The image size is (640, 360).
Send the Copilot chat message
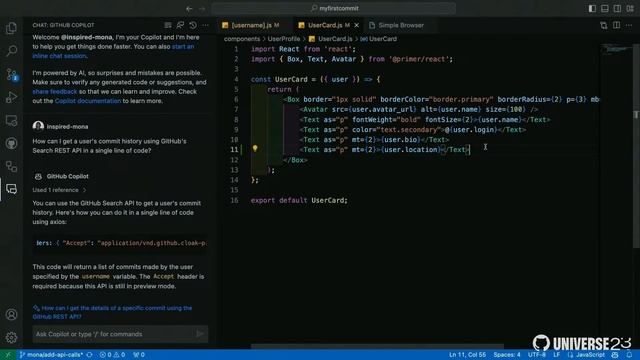pos(200,334)
